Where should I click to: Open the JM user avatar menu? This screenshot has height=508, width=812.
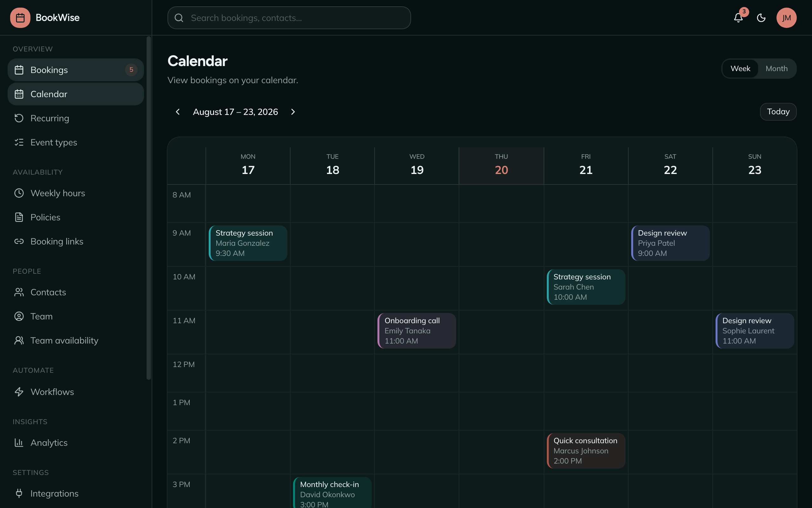[786, 18]
